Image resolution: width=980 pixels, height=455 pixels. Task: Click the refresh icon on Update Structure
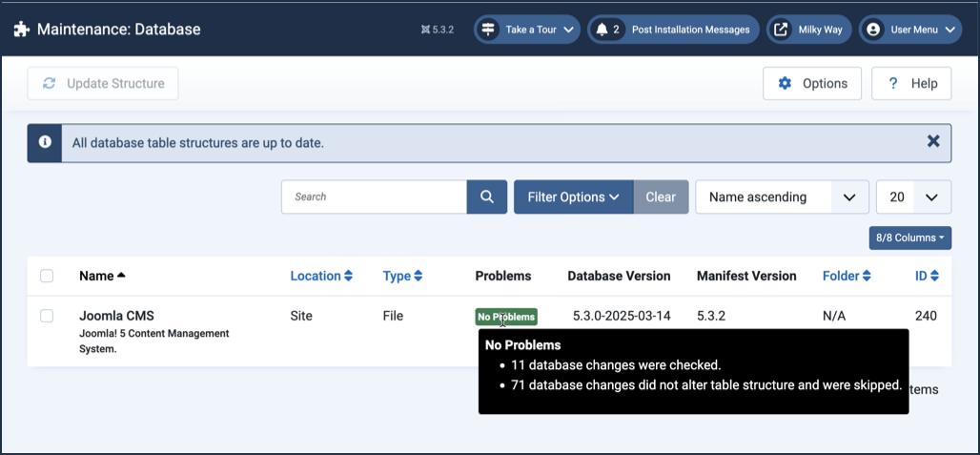click(49, 84)
